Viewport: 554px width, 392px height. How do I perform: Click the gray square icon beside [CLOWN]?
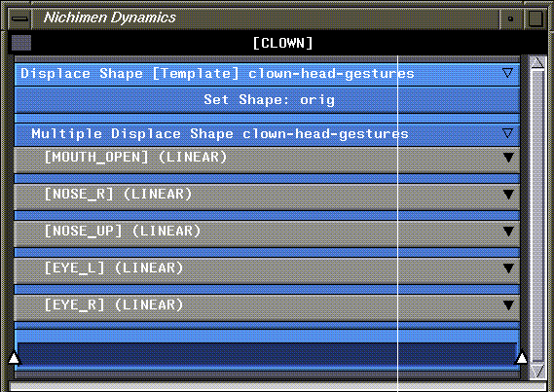point(21,43)
